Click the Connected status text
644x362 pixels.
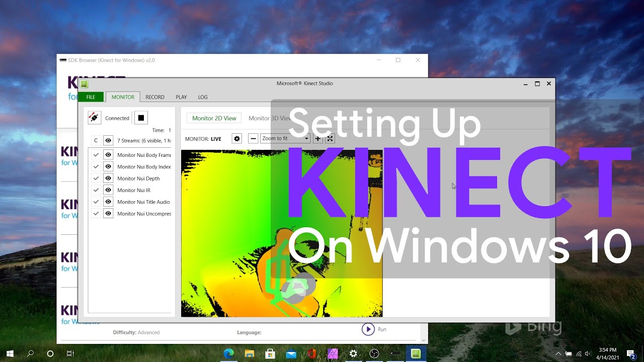click(x=117, y=118)
